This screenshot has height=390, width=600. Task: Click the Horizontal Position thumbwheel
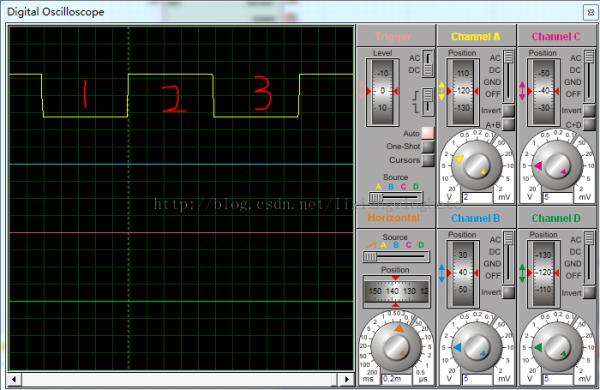pos(396,291)
